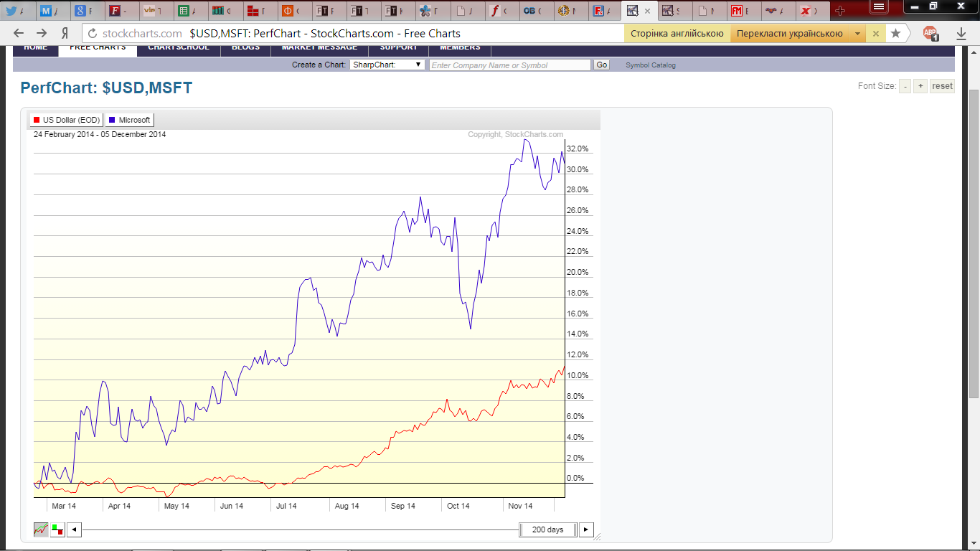
Task: Click the 10.0% axis label
Action: pyautogui.click(x=578, y=376)
